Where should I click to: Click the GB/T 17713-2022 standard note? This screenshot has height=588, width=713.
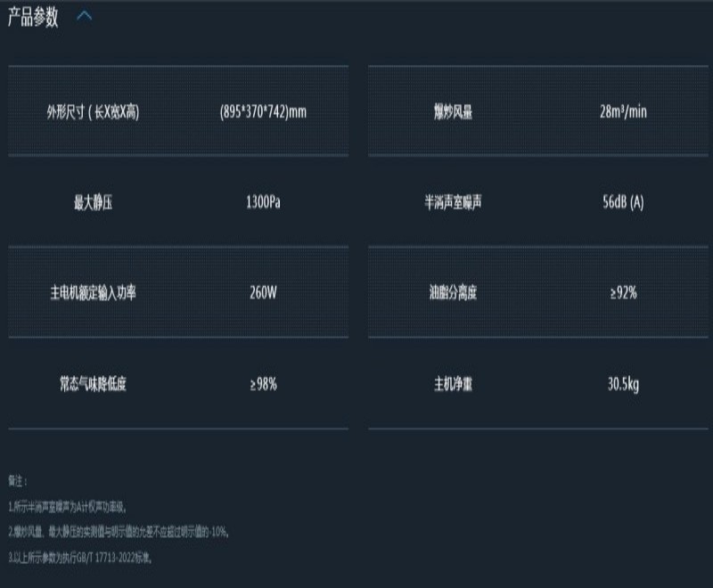pyautogui.click(x=80, y=557)
